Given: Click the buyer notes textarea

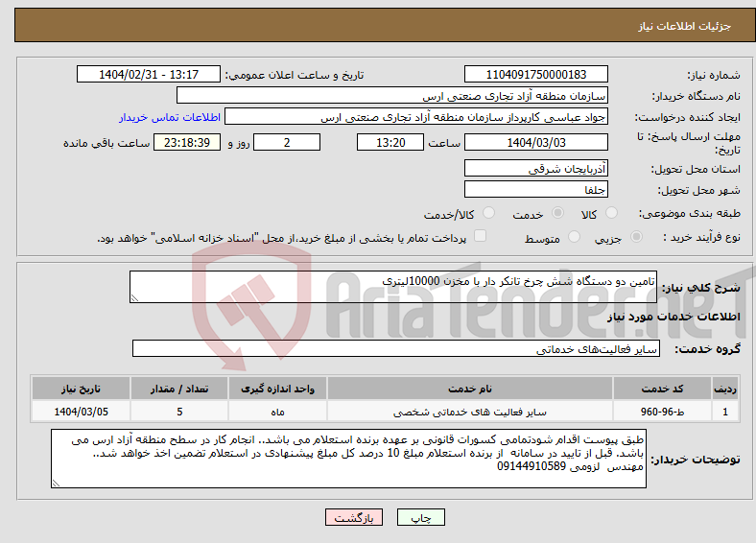Looking at the screenshot, I should click(x=348, y=459).
